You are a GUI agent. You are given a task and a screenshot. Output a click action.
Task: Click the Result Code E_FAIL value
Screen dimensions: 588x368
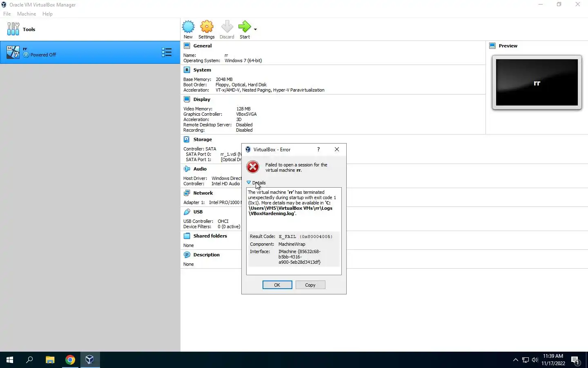[305, 236]
